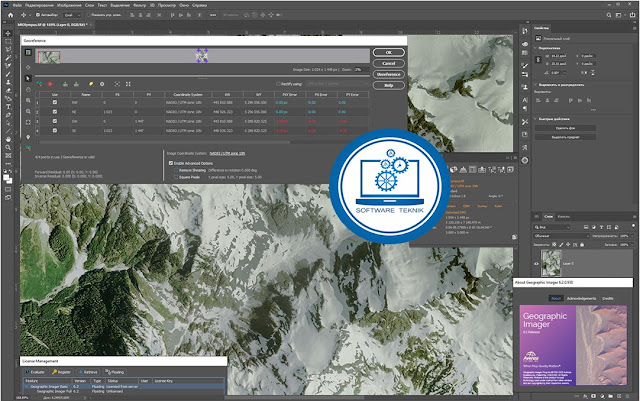Click the zoom-out magnifier in the Georeference sidebar
The image size is (640, 401).
click(28, 111)
